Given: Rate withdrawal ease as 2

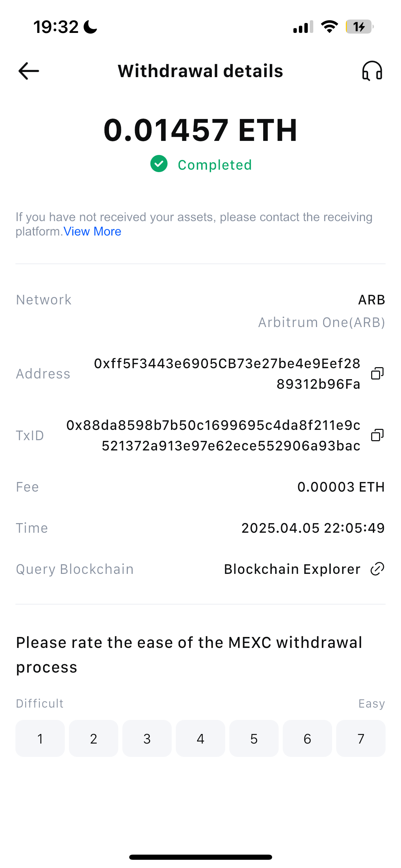Looking at the screenshot, I should [x=94, y=738].
